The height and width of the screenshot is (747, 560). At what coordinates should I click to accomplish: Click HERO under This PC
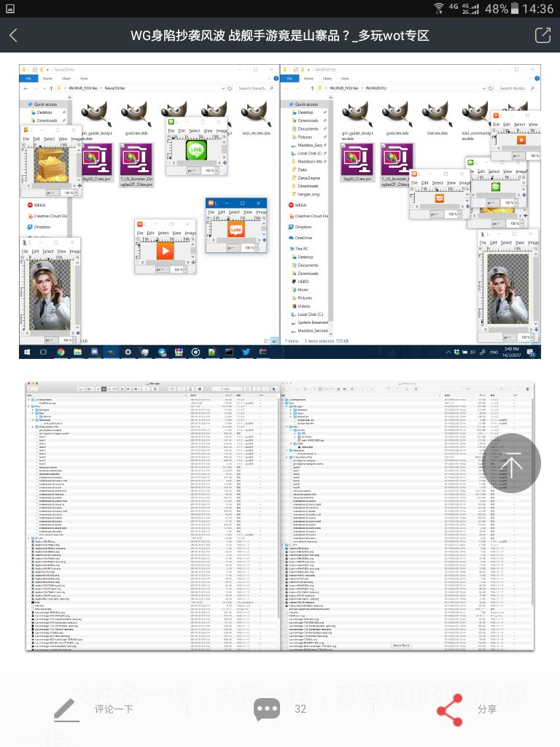(x=300, y=282)
